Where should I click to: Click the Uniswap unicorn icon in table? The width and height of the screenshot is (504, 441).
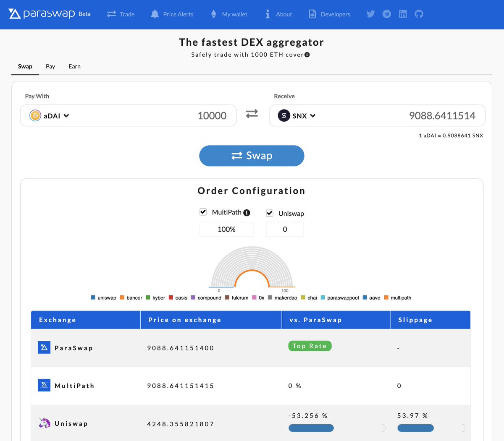44,423
